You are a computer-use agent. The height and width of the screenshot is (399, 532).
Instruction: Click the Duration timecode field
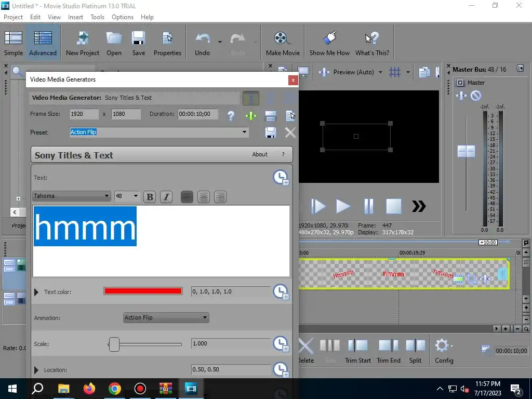(198, 114)
